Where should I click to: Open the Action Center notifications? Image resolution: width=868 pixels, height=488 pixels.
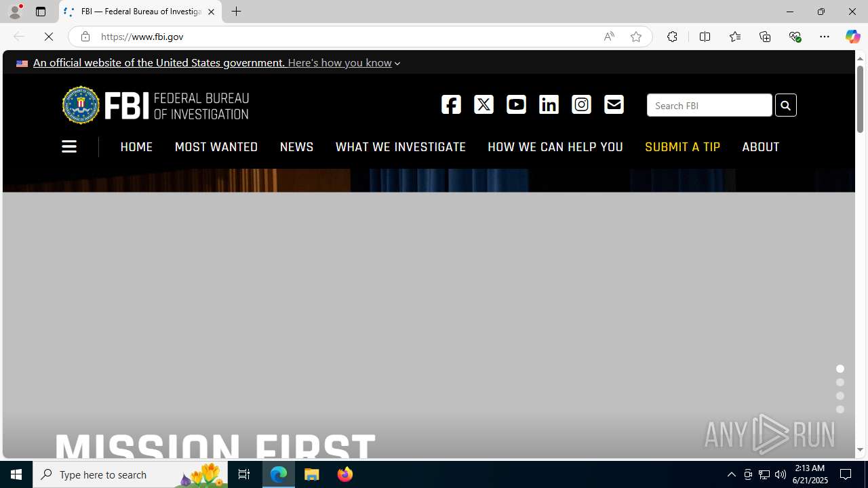tap(846, 474)
